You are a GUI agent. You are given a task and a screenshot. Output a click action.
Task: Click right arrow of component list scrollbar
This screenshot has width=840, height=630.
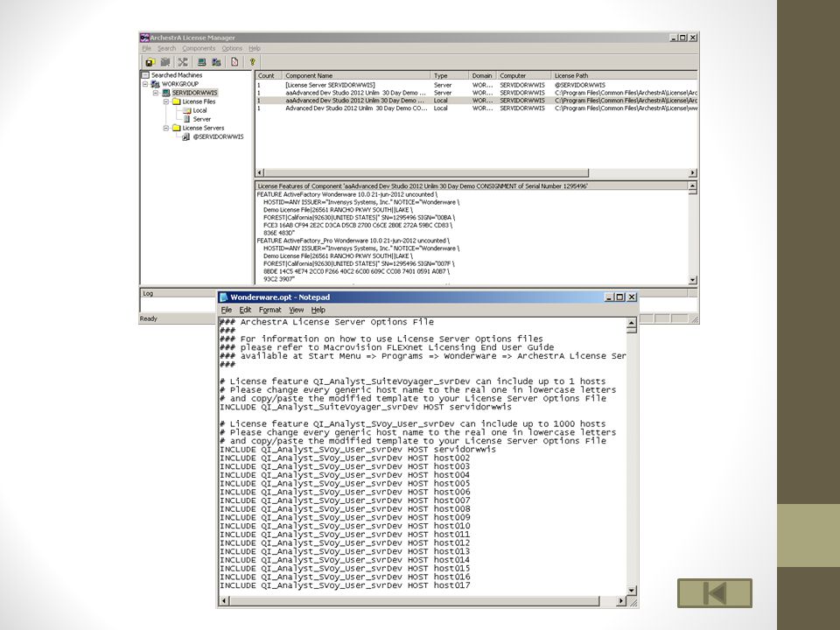pyautogui.click(x=693, y=172)
